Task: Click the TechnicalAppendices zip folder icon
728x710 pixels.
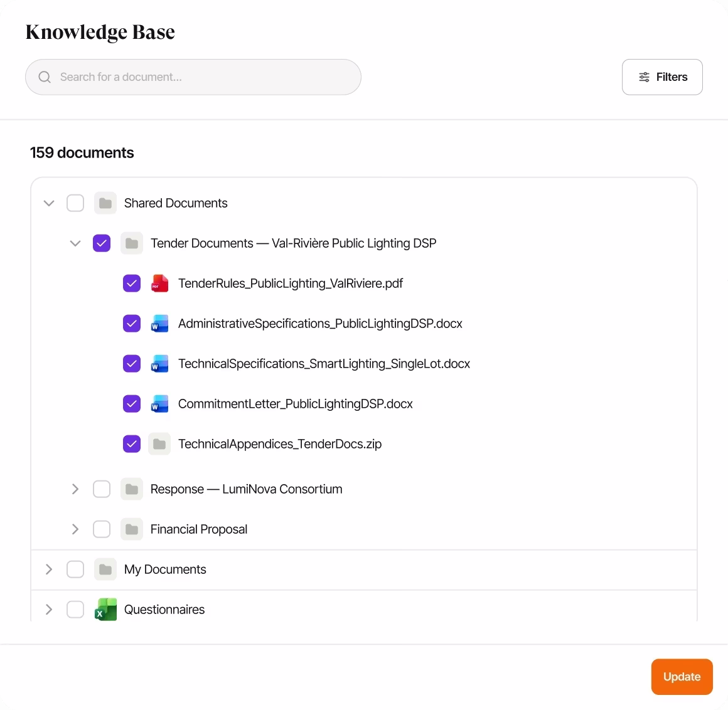Action: click(x=159, y=444)
